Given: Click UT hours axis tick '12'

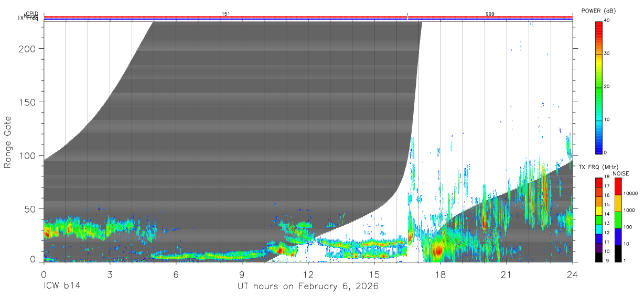Looking at the screenshot, I should (x=308, y=274).
